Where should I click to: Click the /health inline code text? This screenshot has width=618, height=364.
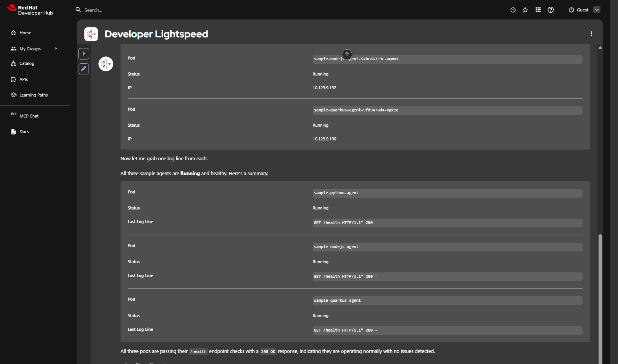point(198,351)
